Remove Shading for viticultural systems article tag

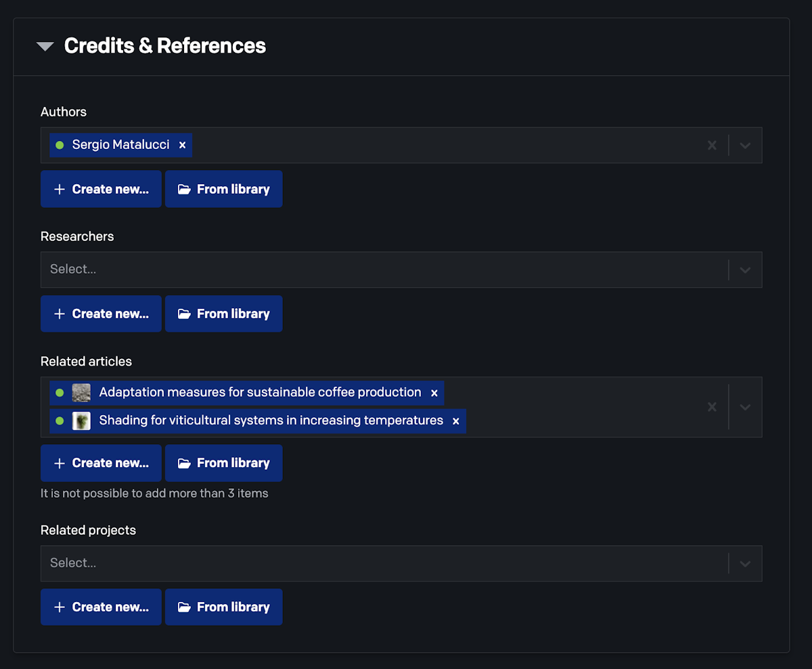(456, 421)
